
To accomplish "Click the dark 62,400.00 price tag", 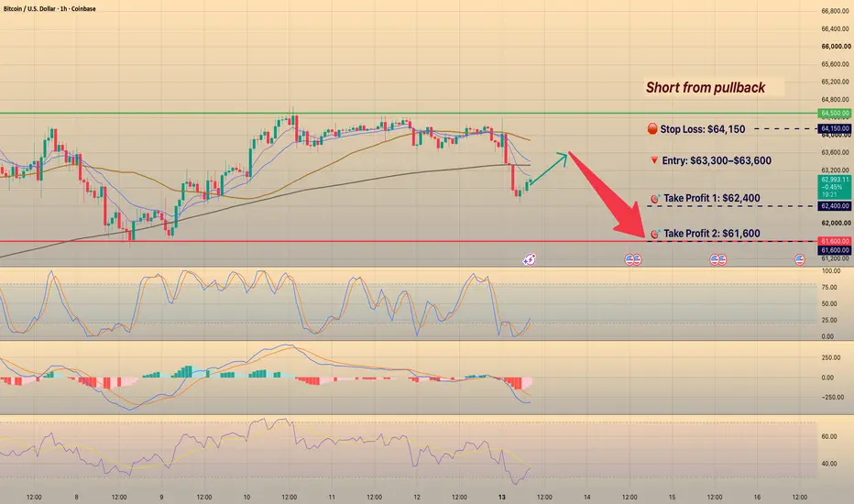I will pyautogui.click(x=835, y=206).
